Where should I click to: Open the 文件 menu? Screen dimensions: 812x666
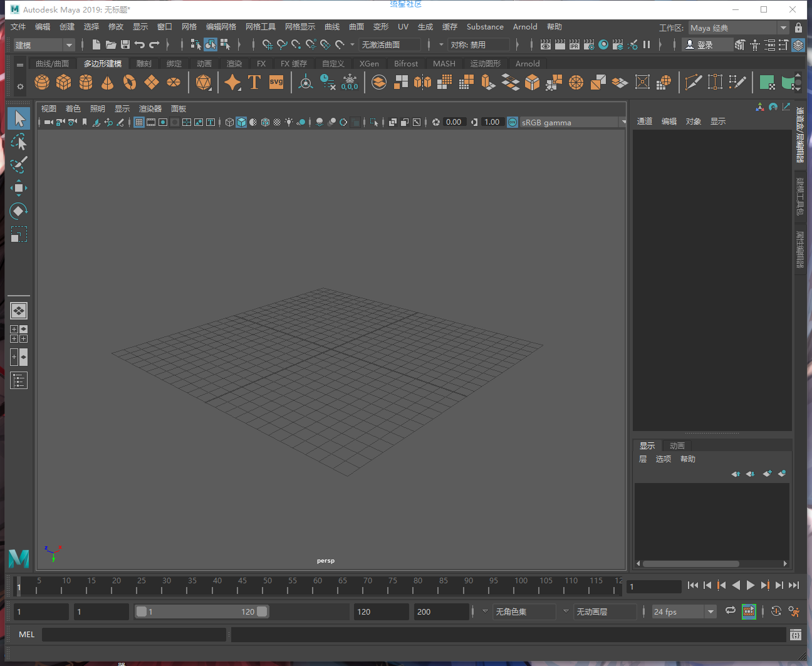click(18, 27)
